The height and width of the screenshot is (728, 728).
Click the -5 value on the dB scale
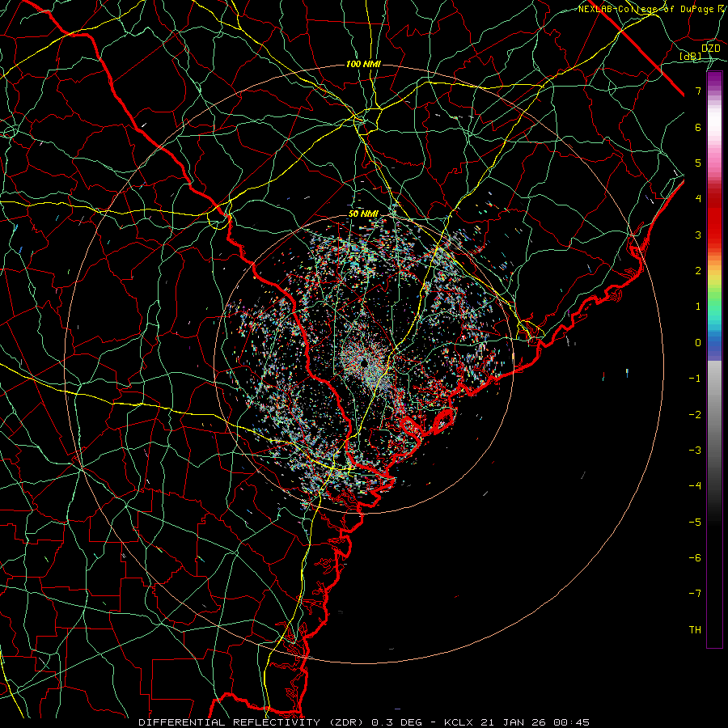click(x=696, y=523)
